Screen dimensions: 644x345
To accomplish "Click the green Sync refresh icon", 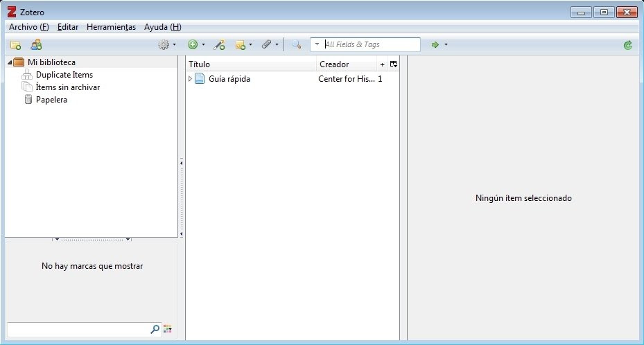I will [627, 45].
